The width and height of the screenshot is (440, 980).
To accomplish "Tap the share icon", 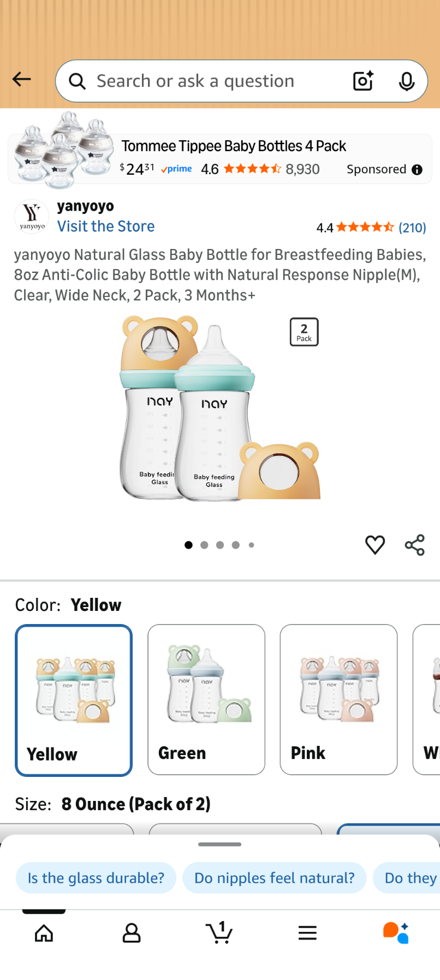I will point(415,545).
